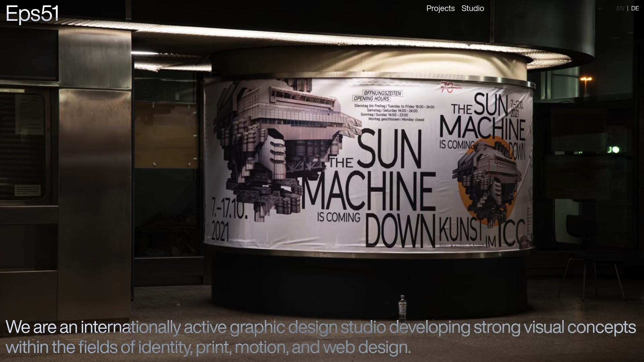
Task: Click the Eps51 logo
Action: (32, 14)
